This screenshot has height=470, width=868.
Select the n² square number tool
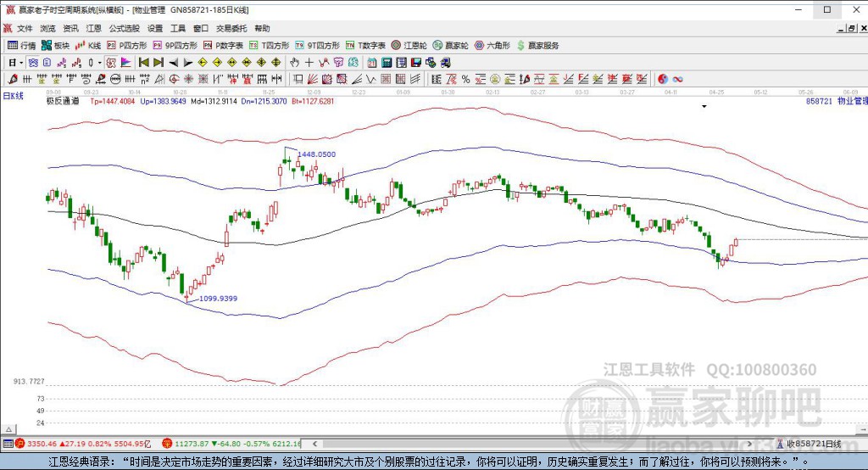click(x=144, y=79)
